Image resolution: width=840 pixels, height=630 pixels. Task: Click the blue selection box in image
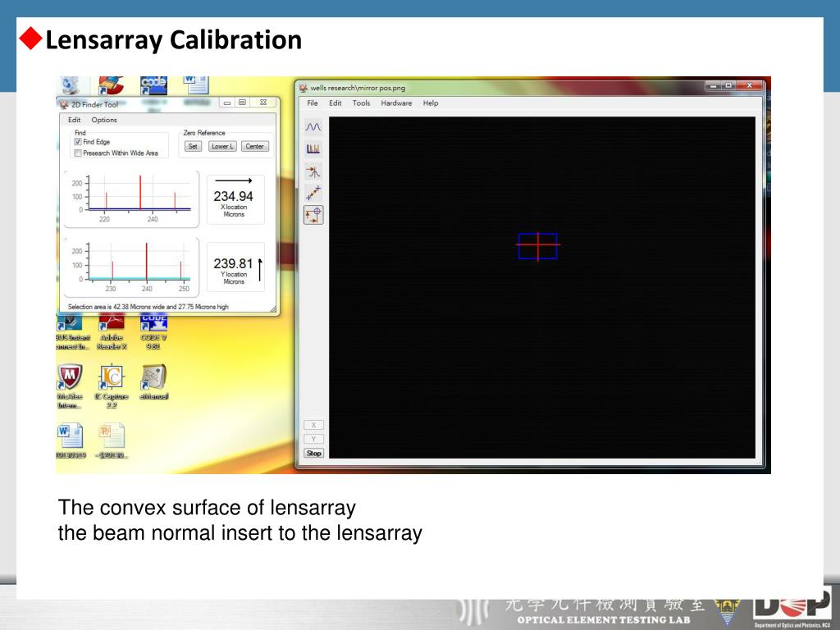(538, 246)
